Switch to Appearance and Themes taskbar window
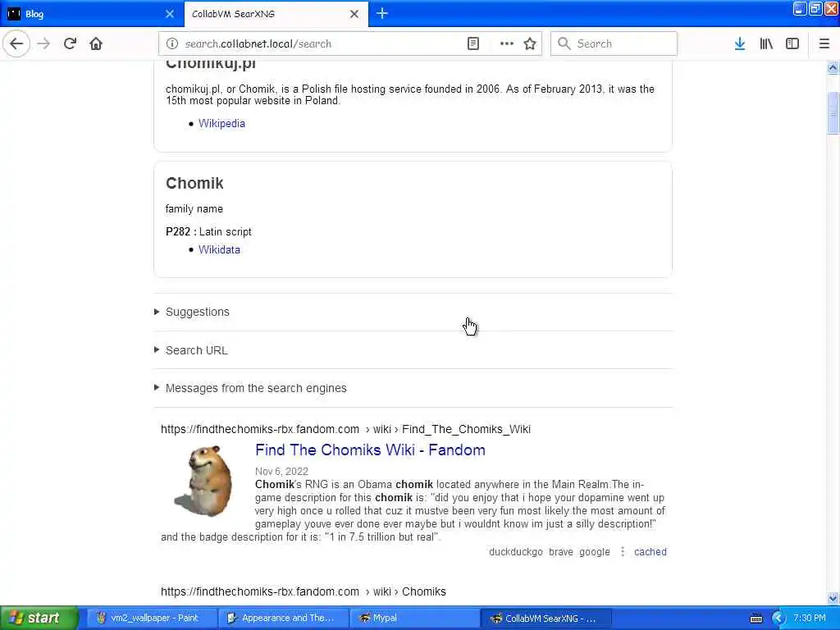The height and width of the screenshot is (630, 840). 283,618
